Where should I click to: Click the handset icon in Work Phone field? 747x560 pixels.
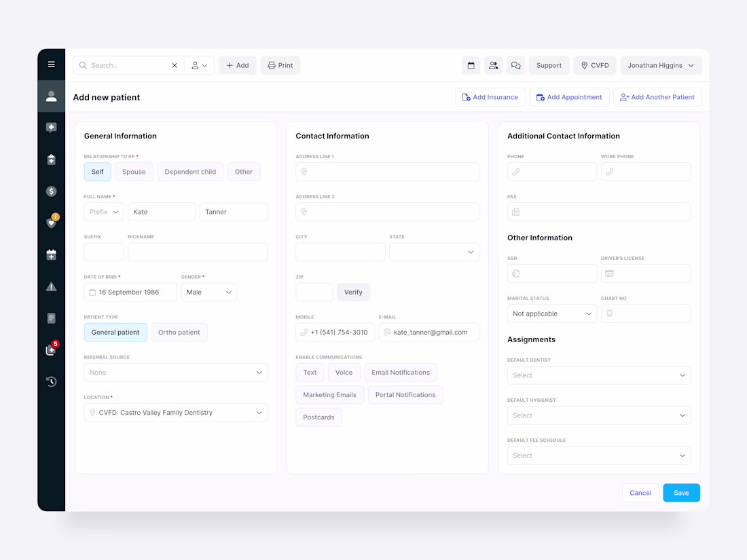coord(609,172)
